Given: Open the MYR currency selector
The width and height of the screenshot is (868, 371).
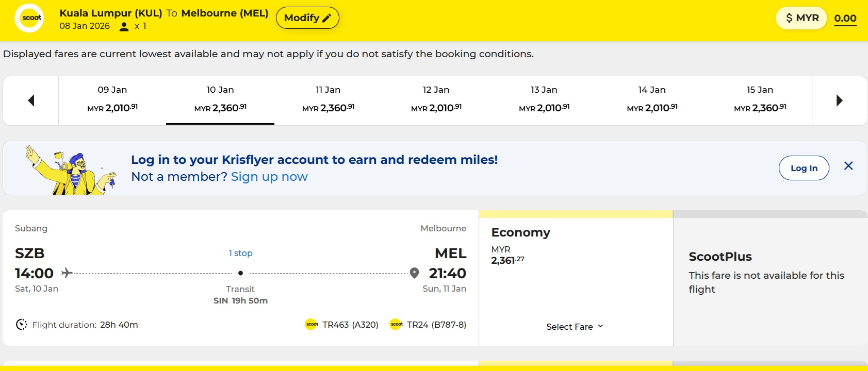Looking at the screenshot, I should tap(801, 18).
